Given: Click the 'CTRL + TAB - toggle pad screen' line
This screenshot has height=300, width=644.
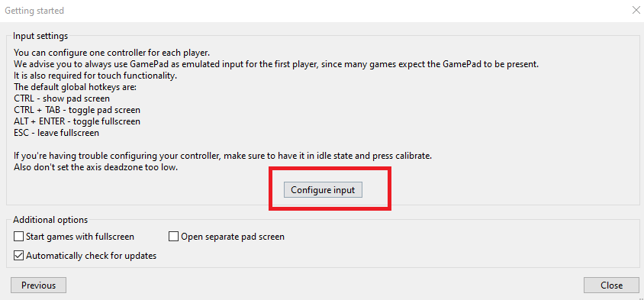Looking at the screenshot, I should [77, 110].
